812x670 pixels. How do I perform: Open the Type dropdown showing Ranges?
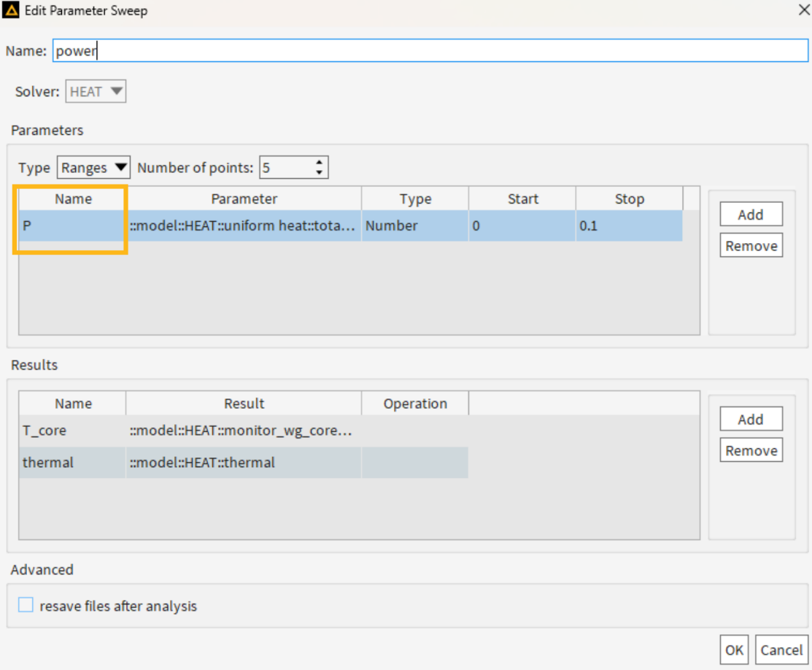(x=93, y=167)
